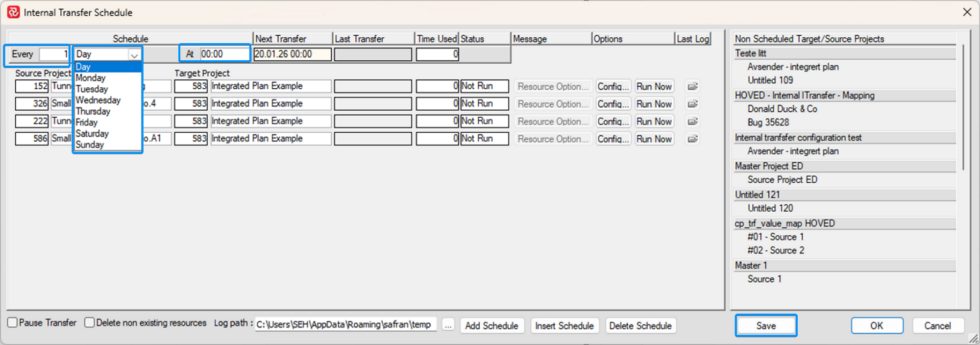
Task: Toggle Delete non existing resources checkbox
Action: [90, 322]
